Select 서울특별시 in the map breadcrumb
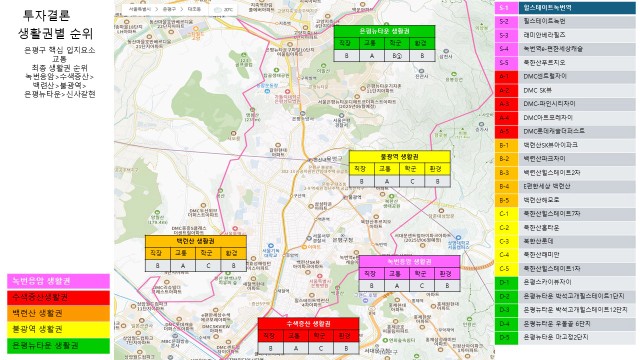This screenshot has height=360, width=640. [x=140, y=9]
